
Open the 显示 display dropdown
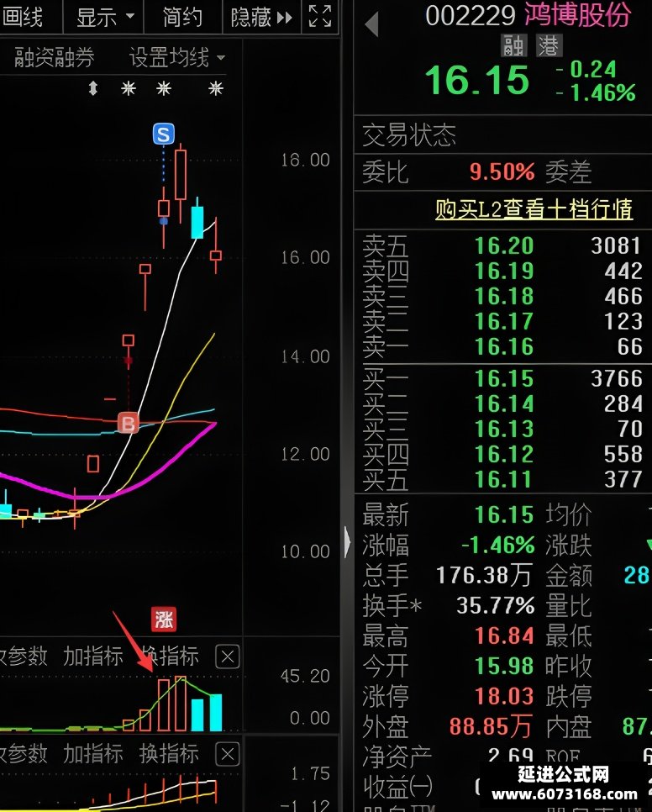click(106, 17)
